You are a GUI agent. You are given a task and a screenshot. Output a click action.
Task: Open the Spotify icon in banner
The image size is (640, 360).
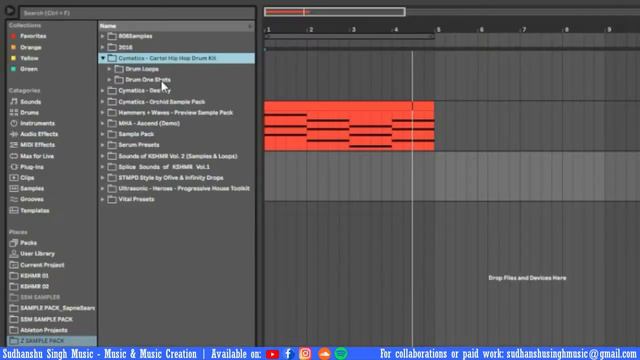(341, 353)
